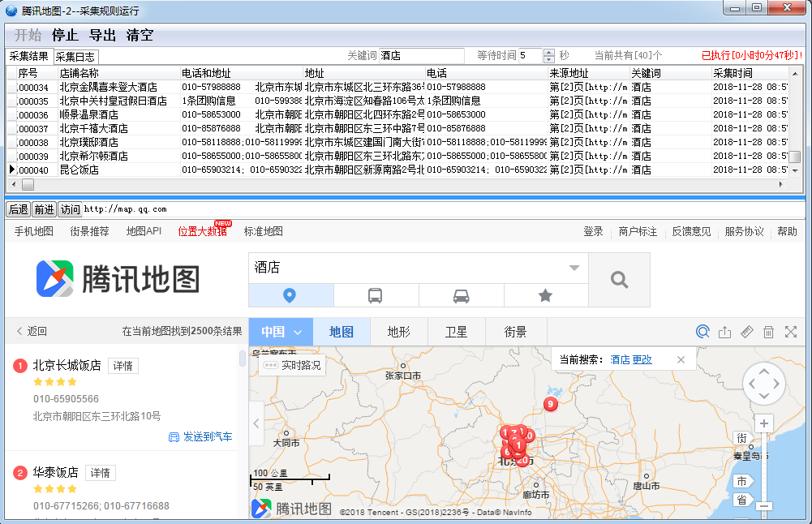Click 前进 forward browser button
This screenshot has height=524, width=812.
pyautogui.click(x=44, y=209)
